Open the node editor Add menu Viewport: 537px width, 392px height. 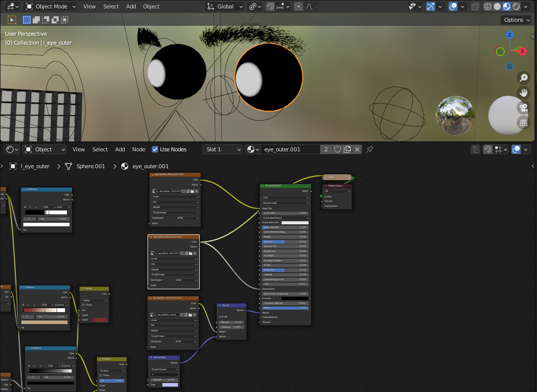pyautogui.click(x=120, y=149)
